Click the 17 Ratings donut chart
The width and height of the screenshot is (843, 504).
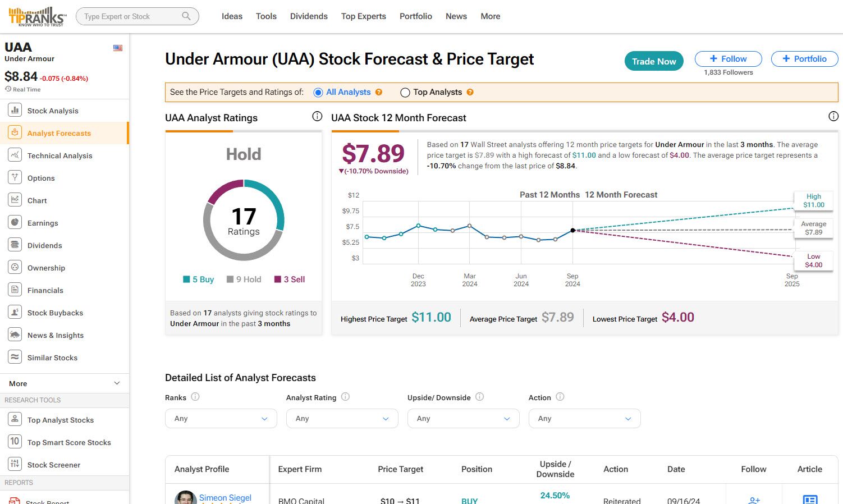[x=244, y=220]
